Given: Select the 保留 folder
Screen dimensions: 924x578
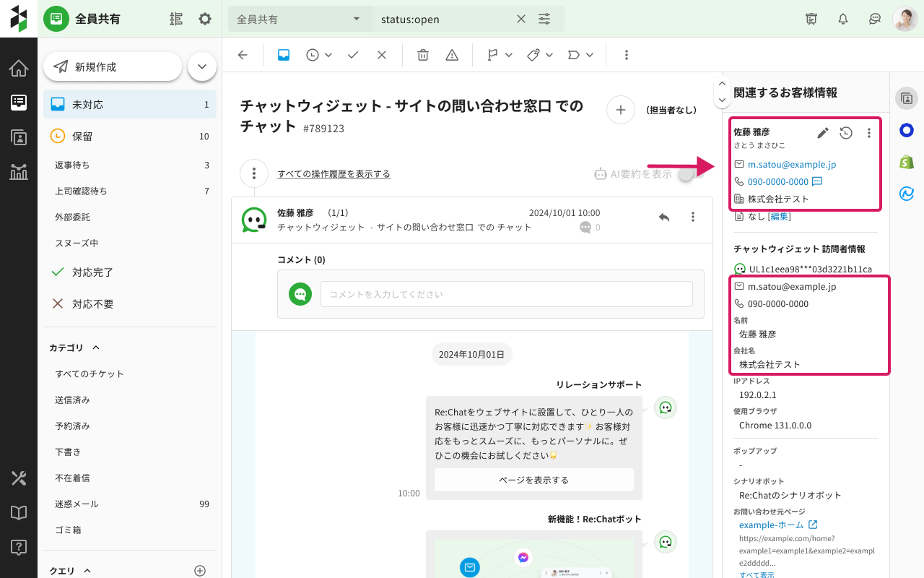Looking at the screenshot, I should click(x=82, y=136).
